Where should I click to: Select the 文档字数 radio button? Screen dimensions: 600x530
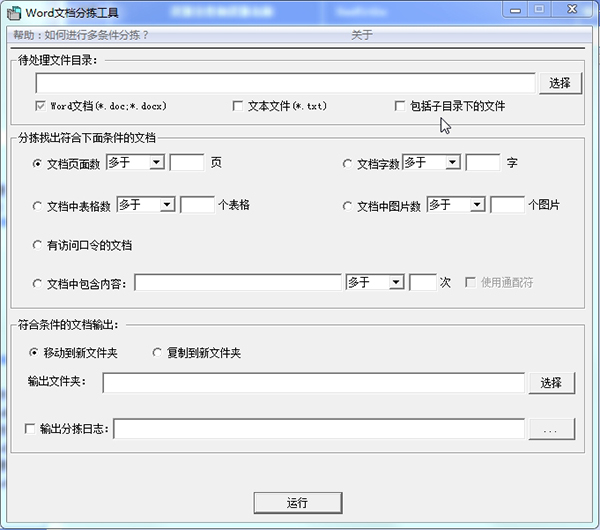click(347, 164)
